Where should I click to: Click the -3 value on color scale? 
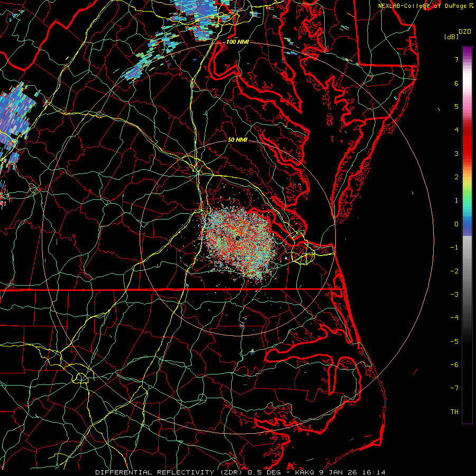coord(454,295)
